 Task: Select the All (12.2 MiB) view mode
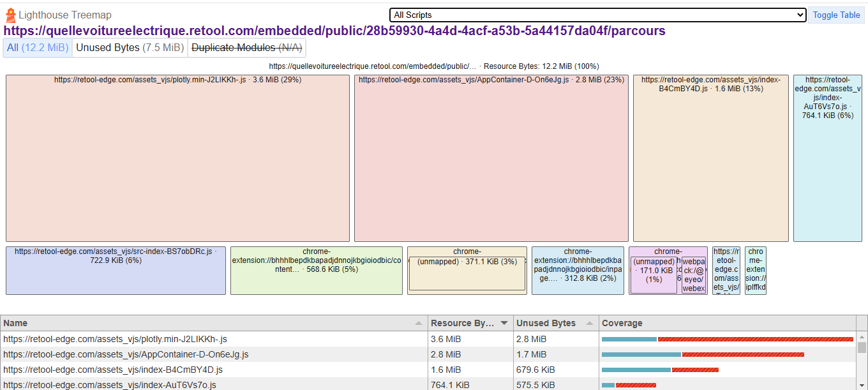tap(38, 48)
